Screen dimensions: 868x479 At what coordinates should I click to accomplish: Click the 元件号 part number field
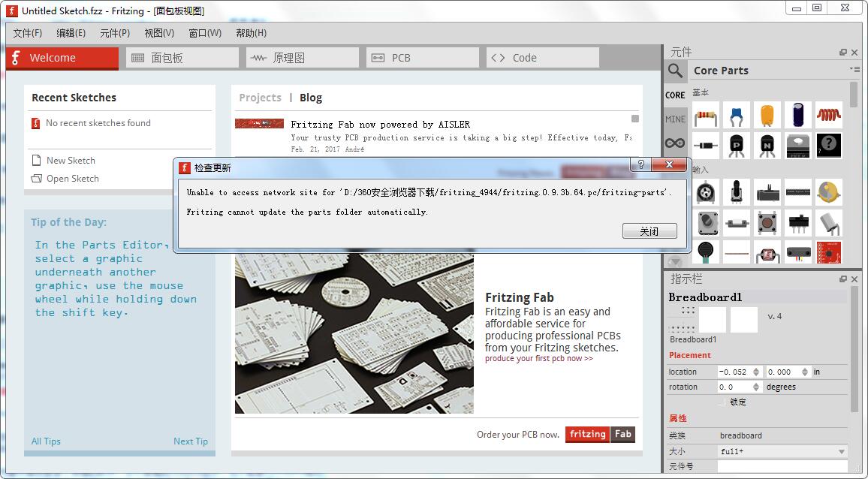tap(782, 466)
